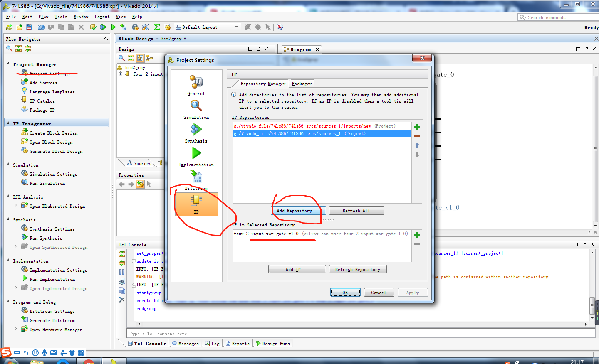The width and height of the screenshot is (599, 364).
Task: Open the Design Runs tab
Action: click(273, 344)
